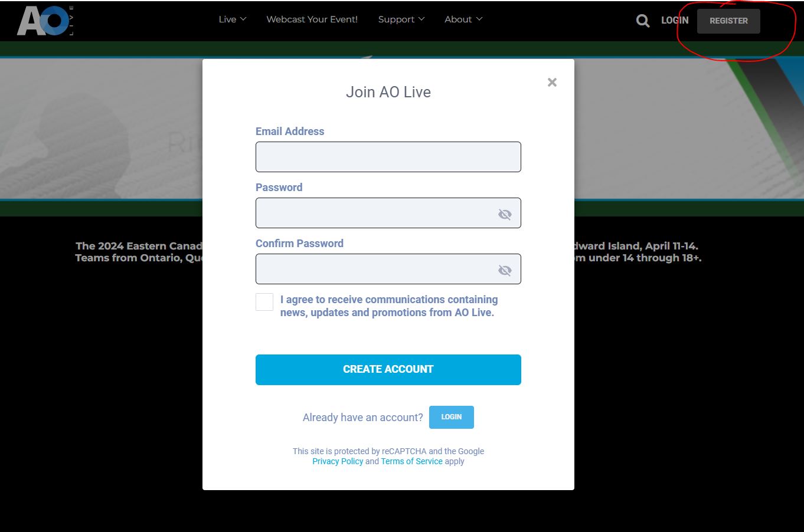
Task: Click the AO Live logo
Action: click(45, 21)
